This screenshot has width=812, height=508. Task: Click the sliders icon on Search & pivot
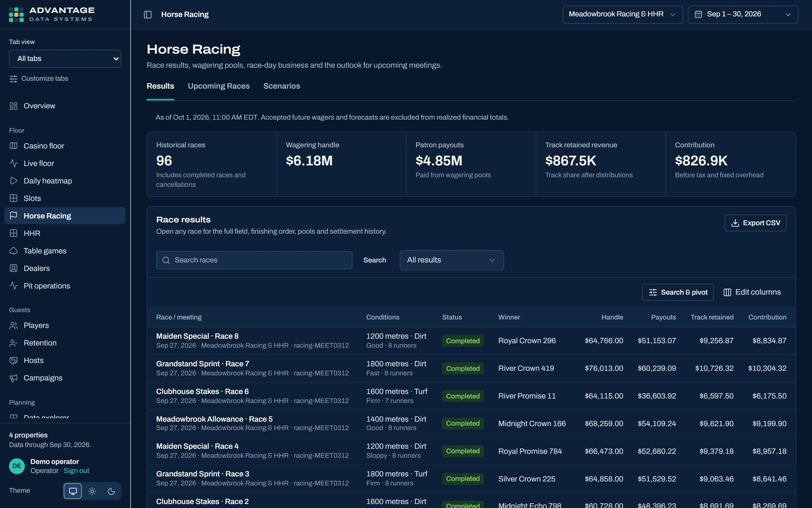pos(653,292)
